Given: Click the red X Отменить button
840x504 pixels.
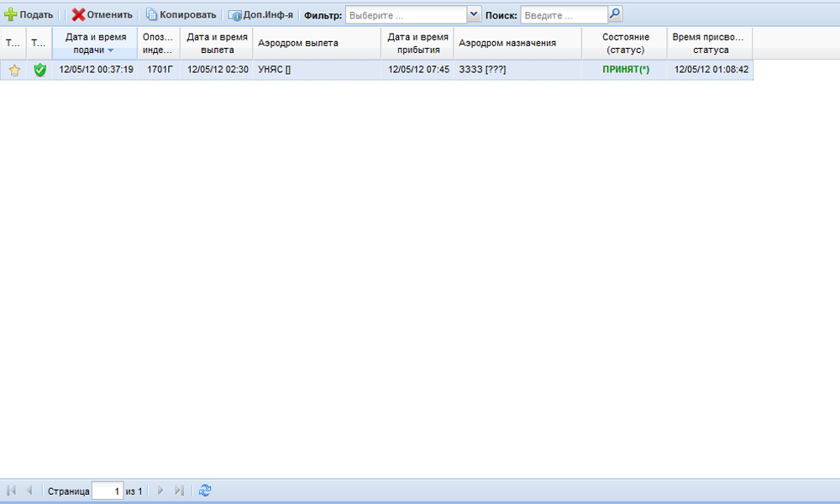Looking at the screenshot, I should coord(102,14).
